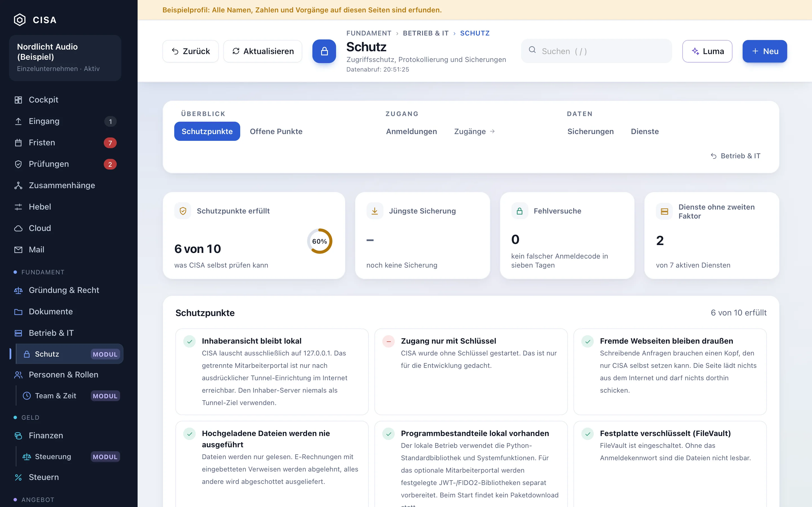Image resolution: width=812 pixels, height=507 pixels.
Task: Switch to the Sicherungen tab
Action: pos(590,132)
